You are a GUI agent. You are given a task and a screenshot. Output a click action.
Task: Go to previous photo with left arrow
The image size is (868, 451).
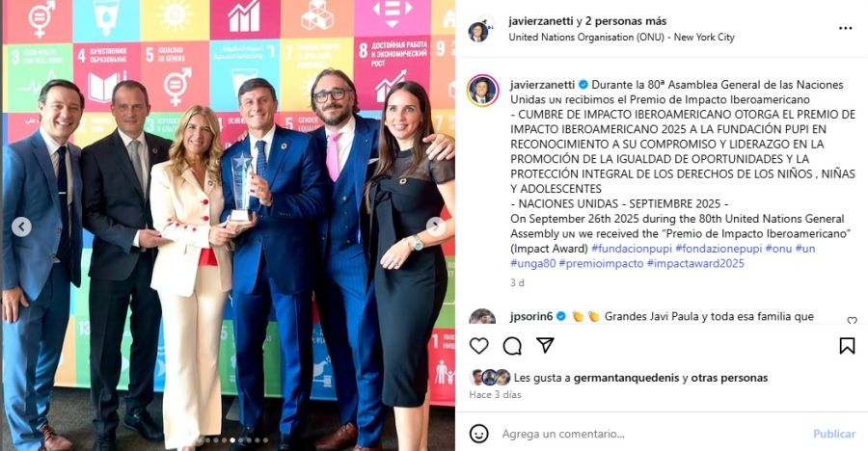(x=21, y=226)
